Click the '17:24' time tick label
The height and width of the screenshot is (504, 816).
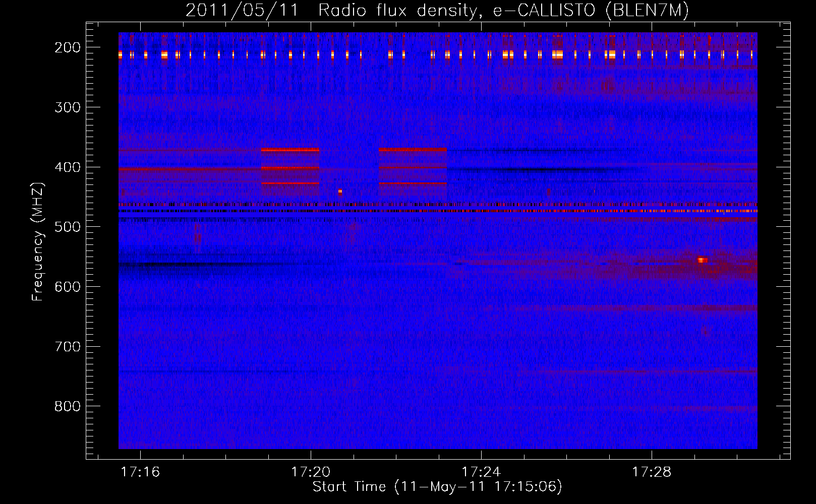pyautogui.click(x=481, y=472)
